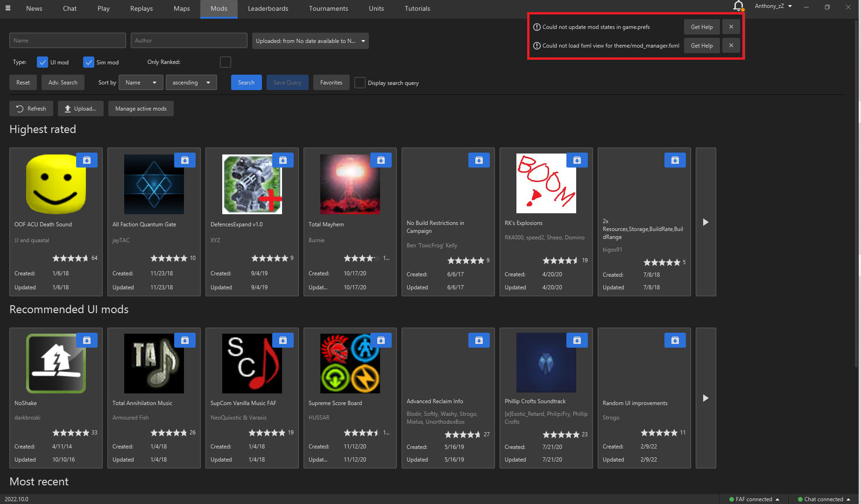Screen dimensions: 861x504
Task: Click the blue Search button
Action: point(247,83)
